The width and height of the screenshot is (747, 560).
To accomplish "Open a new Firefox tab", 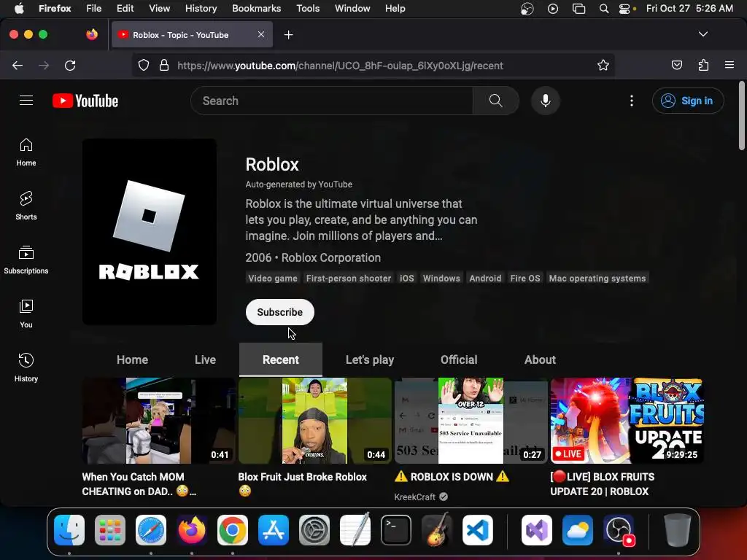I will click(288, 35).
